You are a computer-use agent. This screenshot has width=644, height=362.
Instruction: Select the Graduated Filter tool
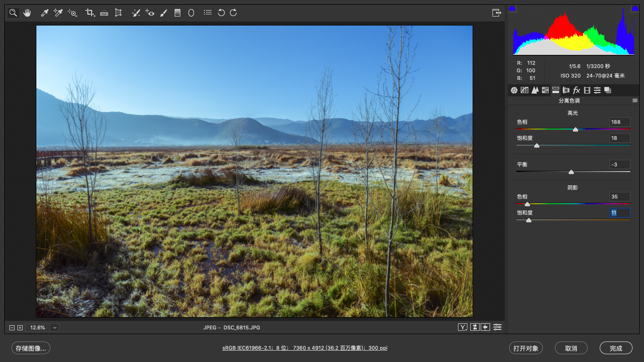(x=178, y=13)
